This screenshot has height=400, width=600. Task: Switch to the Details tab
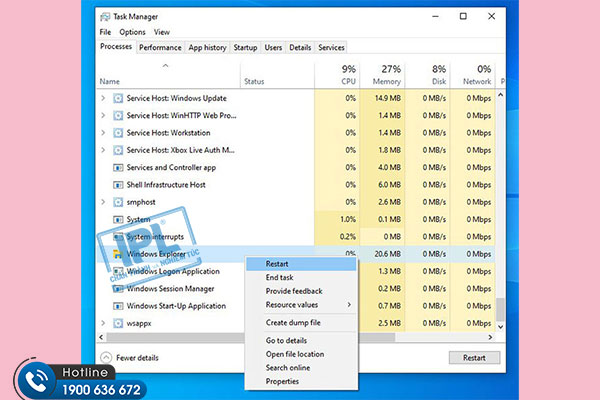click(300, 47)
